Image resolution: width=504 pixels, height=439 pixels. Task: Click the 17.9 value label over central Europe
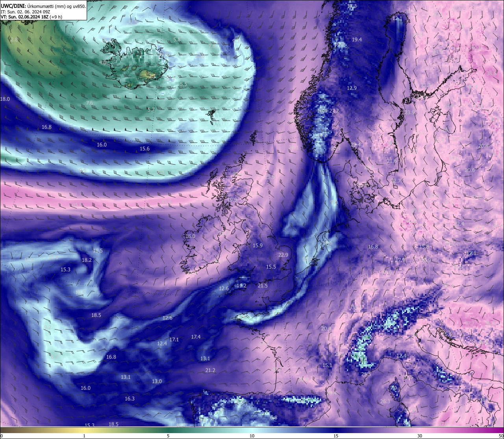[x=400, y=260]
